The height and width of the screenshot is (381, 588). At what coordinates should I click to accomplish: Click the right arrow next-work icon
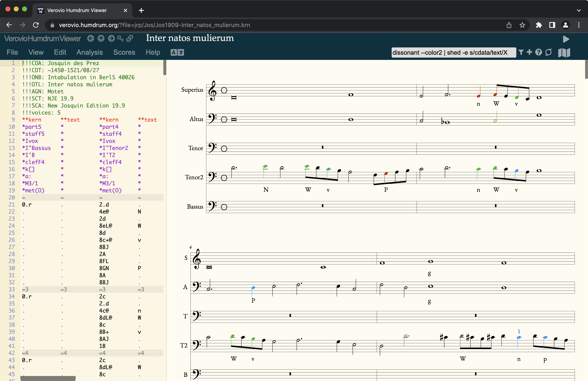111,38
